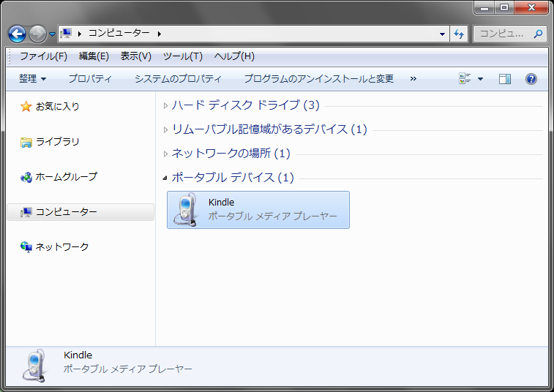Click the refresh address bar icon

pos(459,34)
